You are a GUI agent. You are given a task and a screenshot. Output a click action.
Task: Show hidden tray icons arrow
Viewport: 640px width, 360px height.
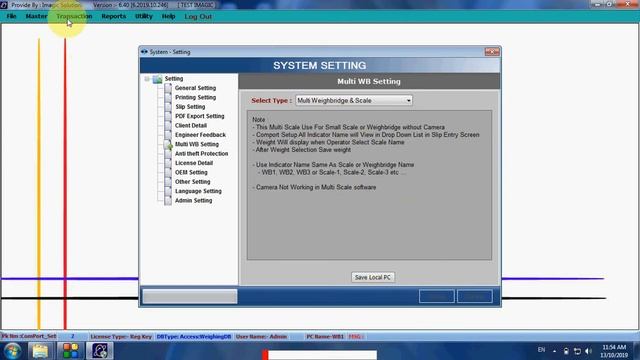click(x=554, y=351)
